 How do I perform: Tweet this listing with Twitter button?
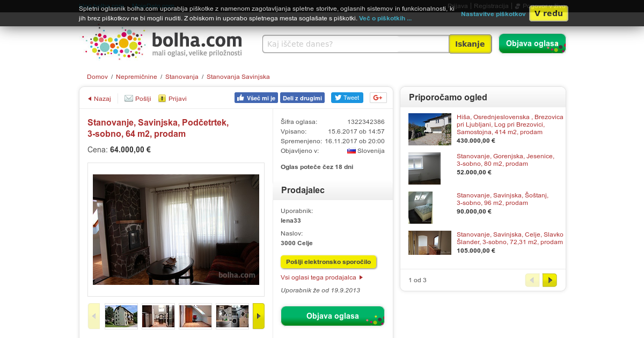click(347, 98)
